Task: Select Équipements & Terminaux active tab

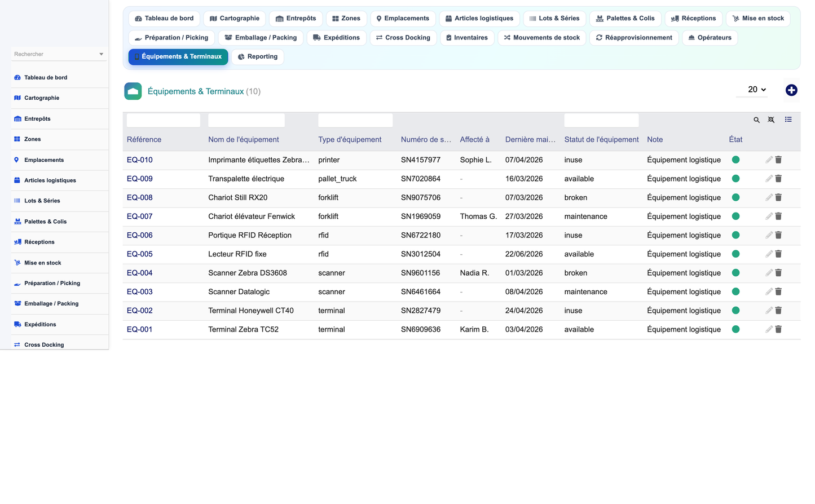Action: pos(178,57)
